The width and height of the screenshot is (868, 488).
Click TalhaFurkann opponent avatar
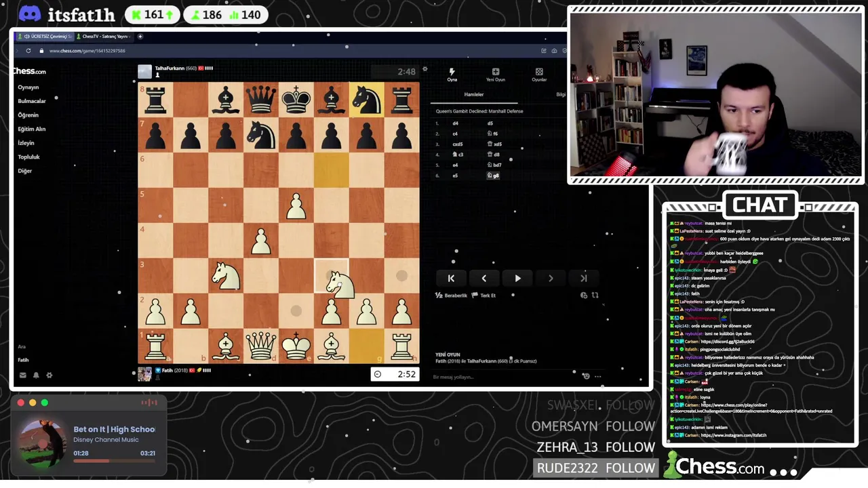(144, 71)
